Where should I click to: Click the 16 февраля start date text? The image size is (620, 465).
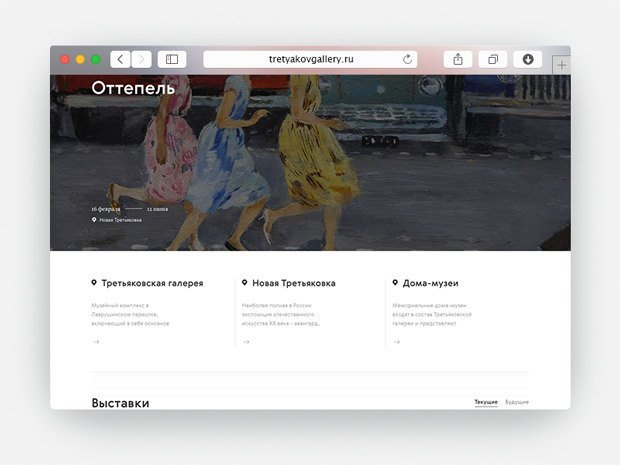tap(106, 209)
